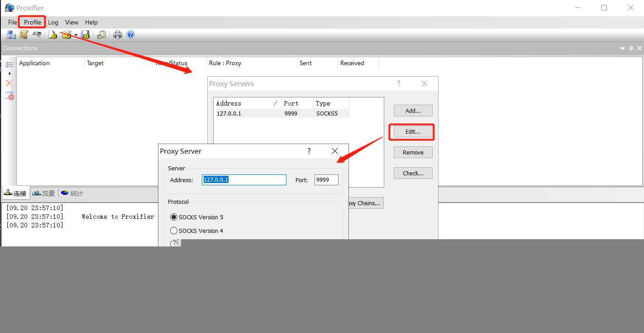Open Connections pane dropdown arrow

click(622, 48)
